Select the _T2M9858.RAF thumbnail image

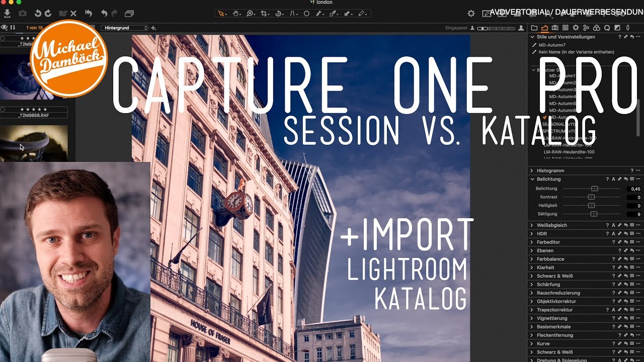pyautogui.click(x=34, y=143)
